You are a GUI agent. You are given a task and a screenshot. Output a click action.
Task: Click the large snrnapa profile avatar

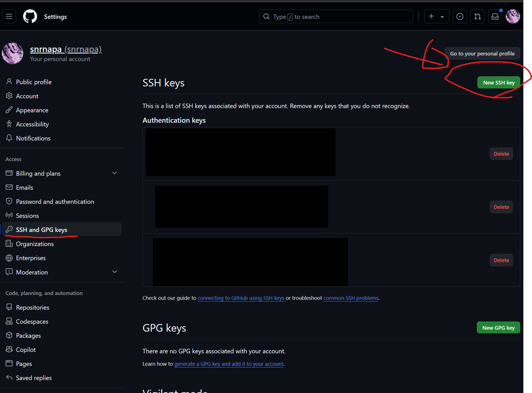tap(13, 53)
